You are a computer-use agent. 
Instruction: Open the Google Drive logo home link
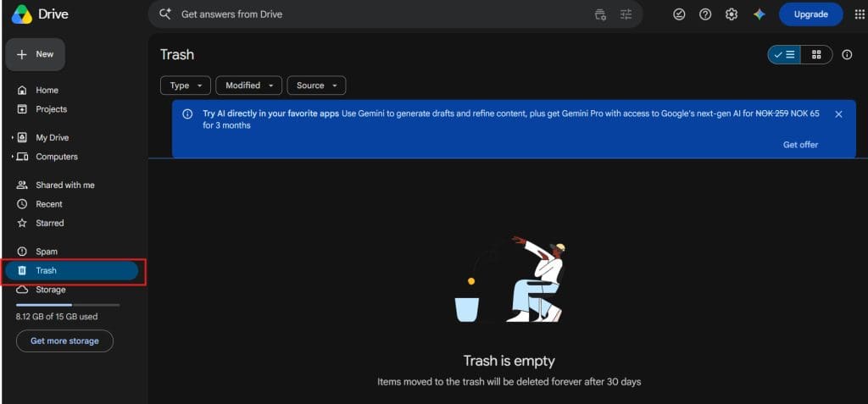[40, 14]
